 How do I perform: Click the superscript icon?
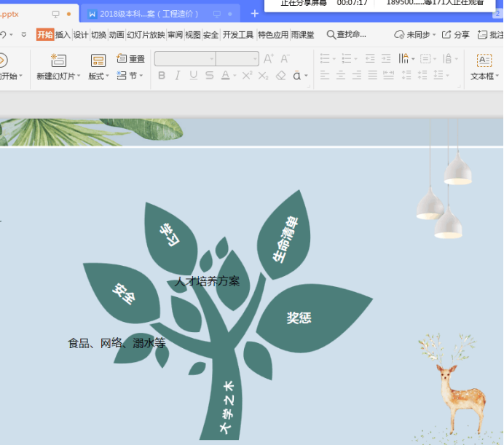pos(247,76)
